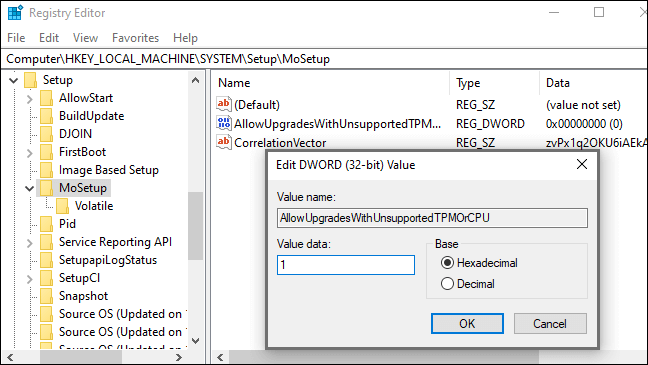648x365 pixels.
Task: Click the SetupCl folder icon
Action: pos(46,278)
